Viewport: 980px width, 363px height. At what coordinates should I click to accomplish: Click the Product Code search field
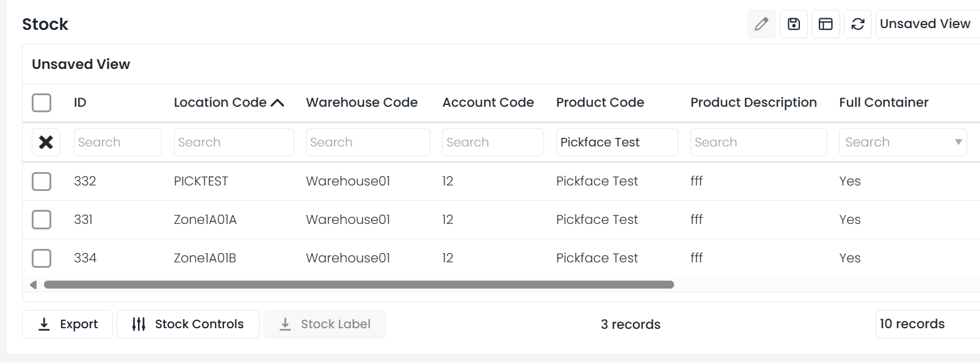(x=617, y=142)
